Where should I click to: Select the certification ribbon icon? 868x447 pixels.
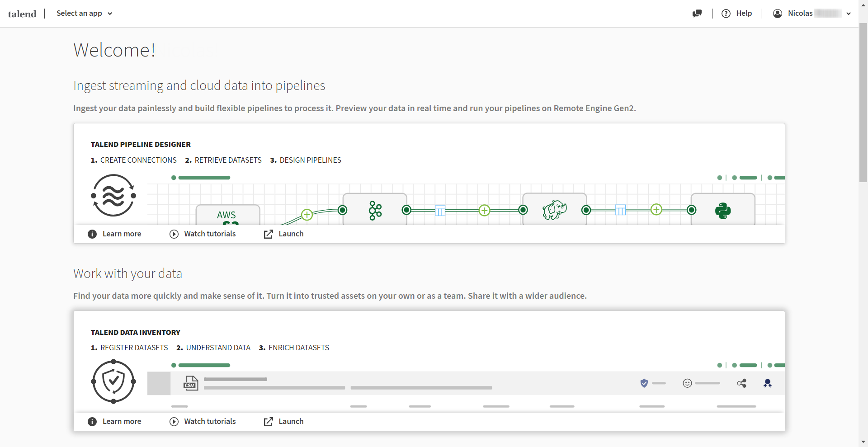[x=768, y=383]
